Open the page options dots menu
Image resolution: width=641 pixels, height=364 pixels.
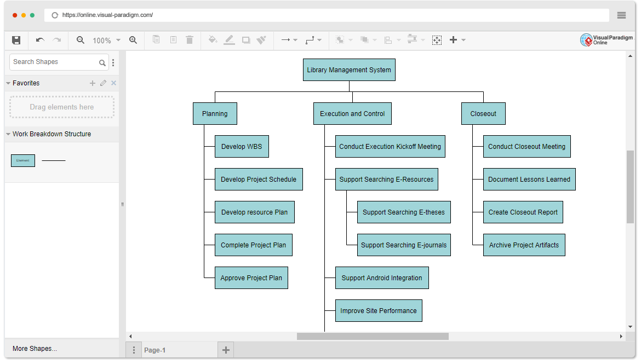134,350
